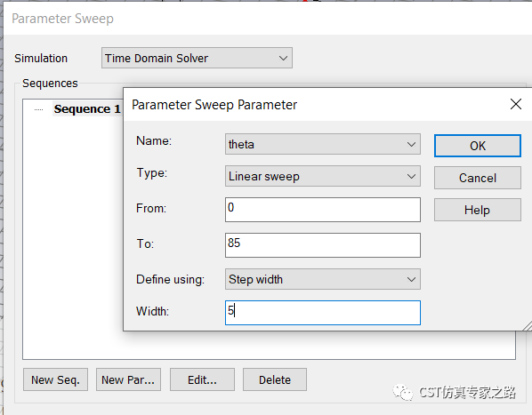Expand the Name dropdown showing theta
532x415 pixels.
click(x=323, y=144)
